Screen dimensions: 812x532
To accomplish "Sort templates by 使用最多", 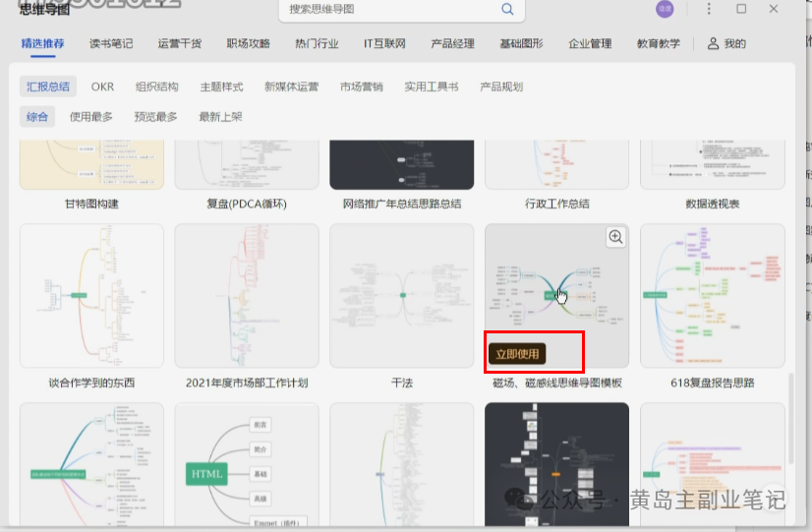I will (x=91, y=117).
